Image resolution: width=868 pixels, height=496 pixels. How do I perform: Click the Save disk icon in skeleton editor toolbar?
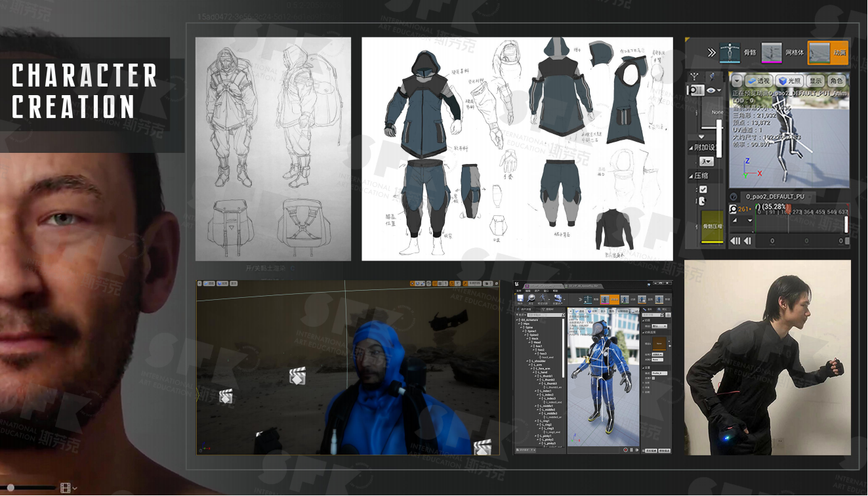(x=520, y=299)
